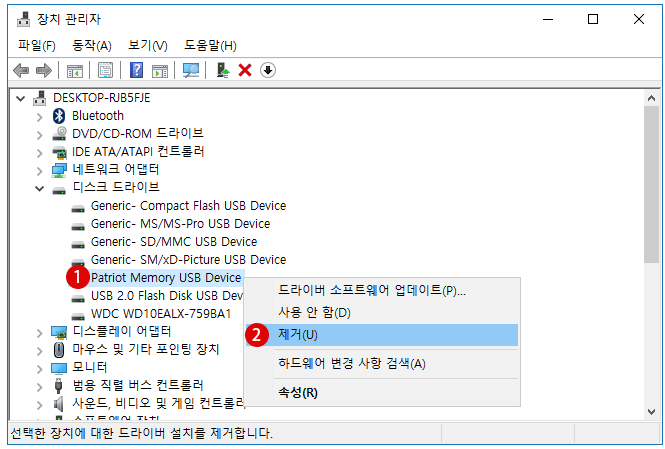Click the sound (사운드, 비디오) speaker icon
This screenshot has width=665, height=449.
59,404
